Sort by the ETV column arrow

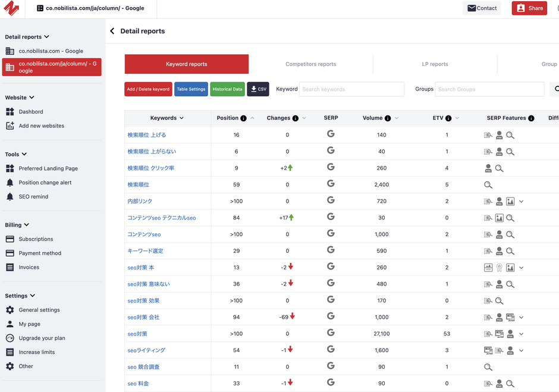coord(457,118)
